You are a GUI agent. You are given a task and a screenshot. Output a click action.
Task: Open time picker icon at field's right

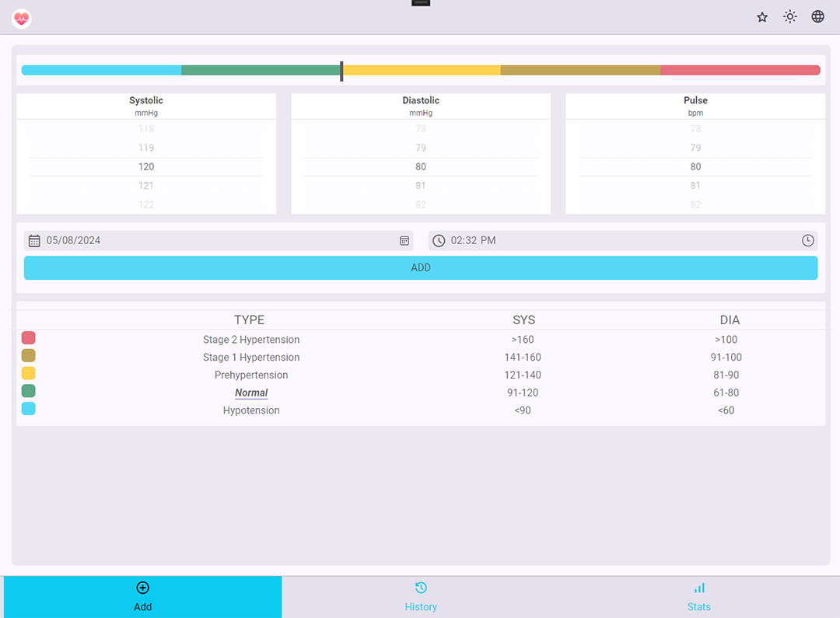pos(808,241)
